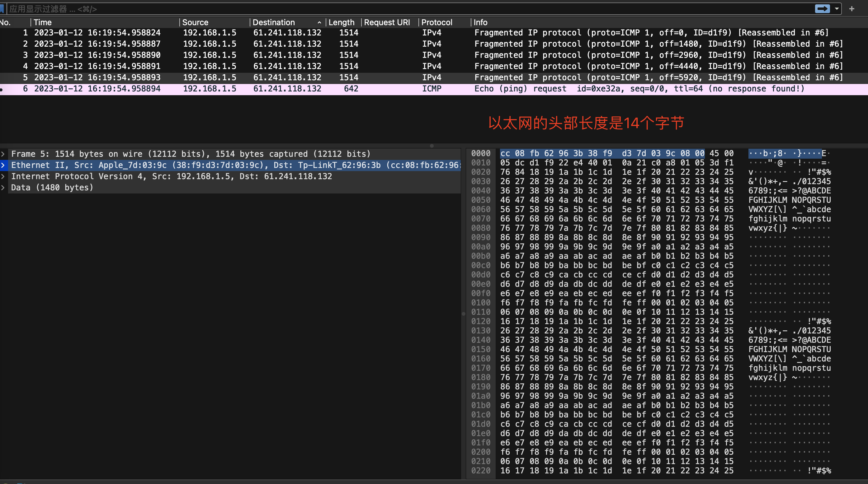Expand the Frame 5 tree node
This screenshot has height=484, width=868.
click(3, 154)
